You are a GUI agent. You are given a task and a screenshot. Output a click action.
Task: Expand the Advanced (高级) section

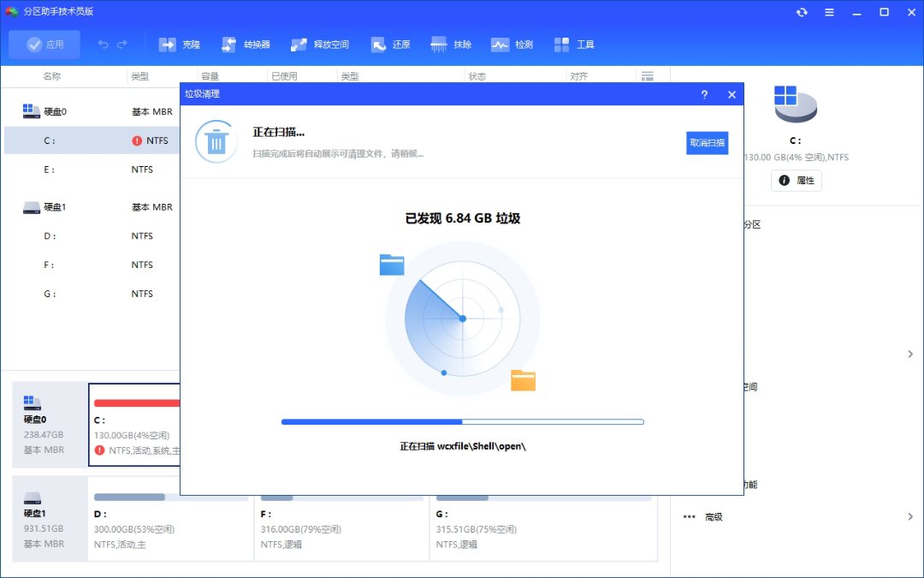pyautogui.click(x=714, y=516)
